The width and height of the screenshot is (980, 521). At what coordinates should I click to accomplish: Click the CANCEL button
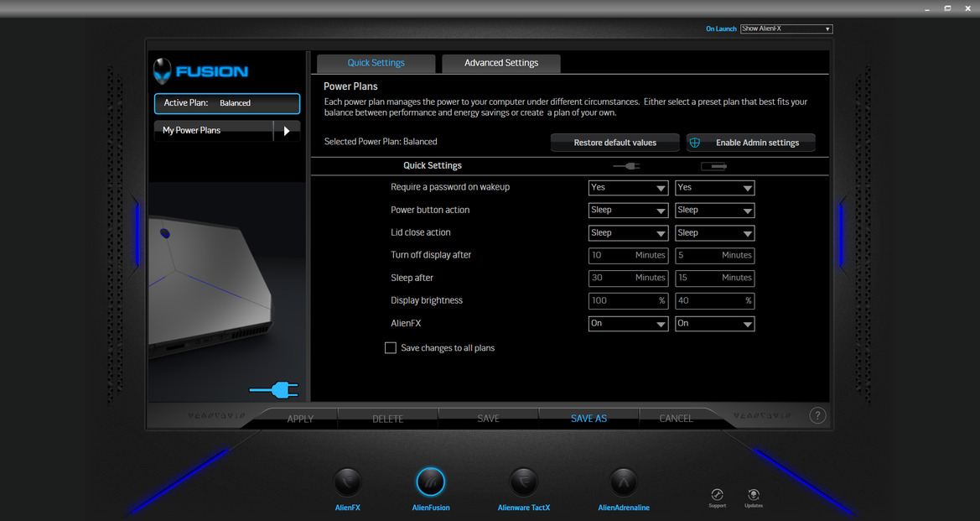click(x=677, y=419)
